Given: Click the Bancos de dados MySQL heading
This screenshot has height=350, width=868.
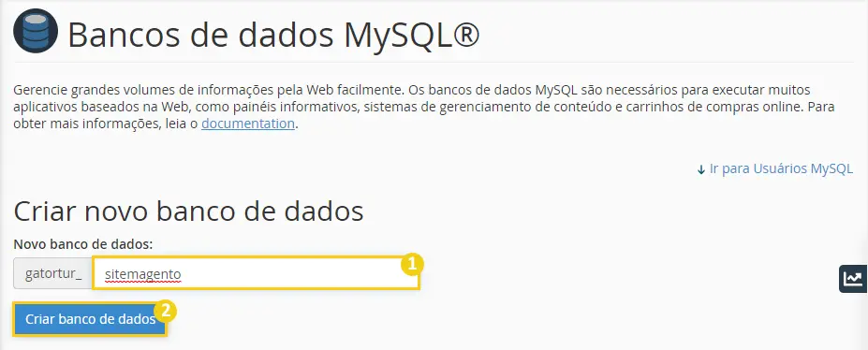Looking at the screenshot, I should (273, 35).
